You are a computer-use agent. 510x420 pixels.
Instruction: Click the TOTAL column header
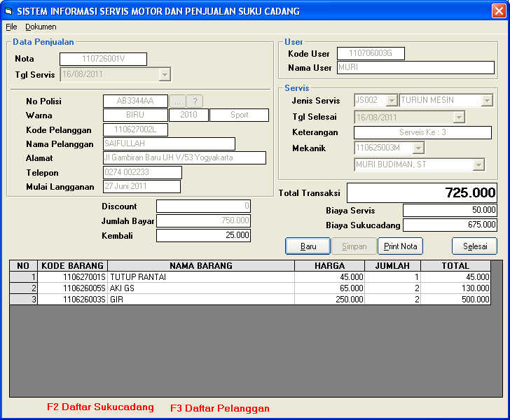click(x=455, y=265)
